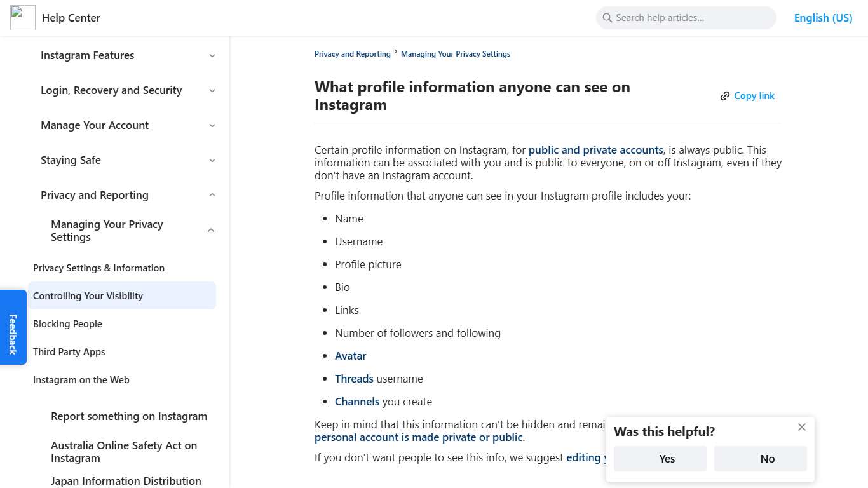
Task: Select Third Party Apps in the sidebar
Action: pos(69,352)
